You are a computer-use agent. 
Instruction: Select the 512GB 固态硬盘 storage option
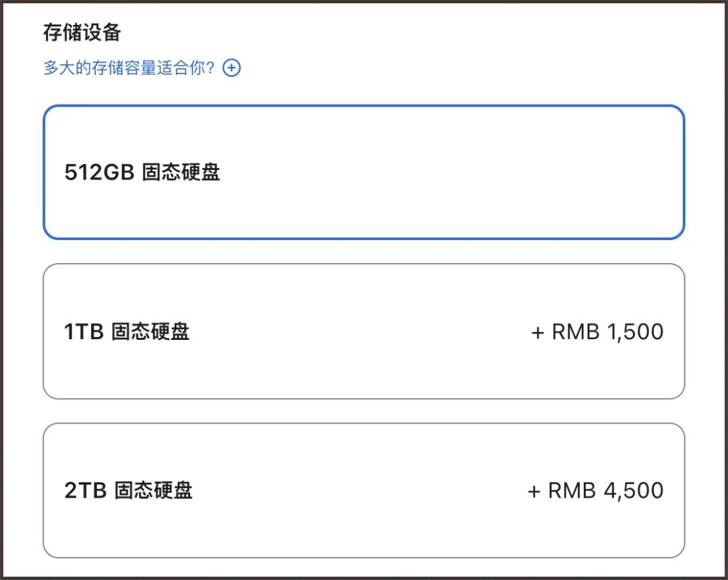tap(363, 172)
